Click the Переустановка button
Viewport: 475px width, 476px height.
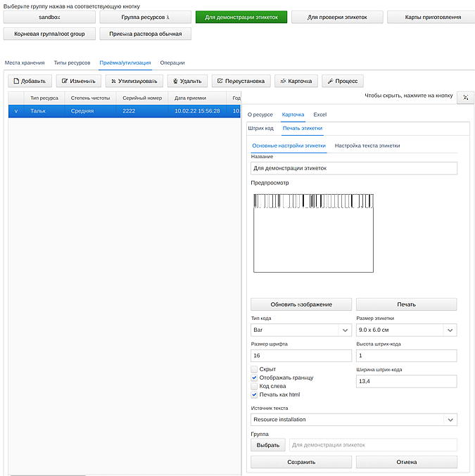241,81
